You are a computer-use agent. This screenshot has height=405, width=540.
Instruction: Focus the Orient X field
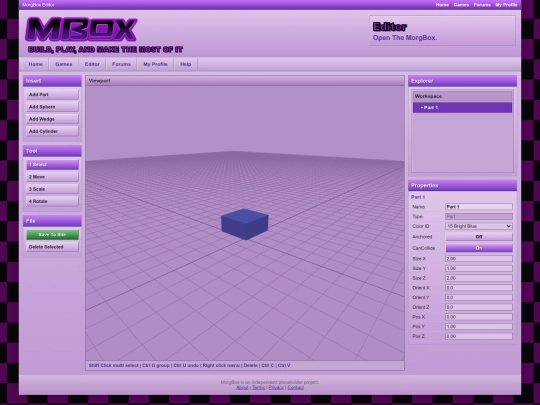479,288
